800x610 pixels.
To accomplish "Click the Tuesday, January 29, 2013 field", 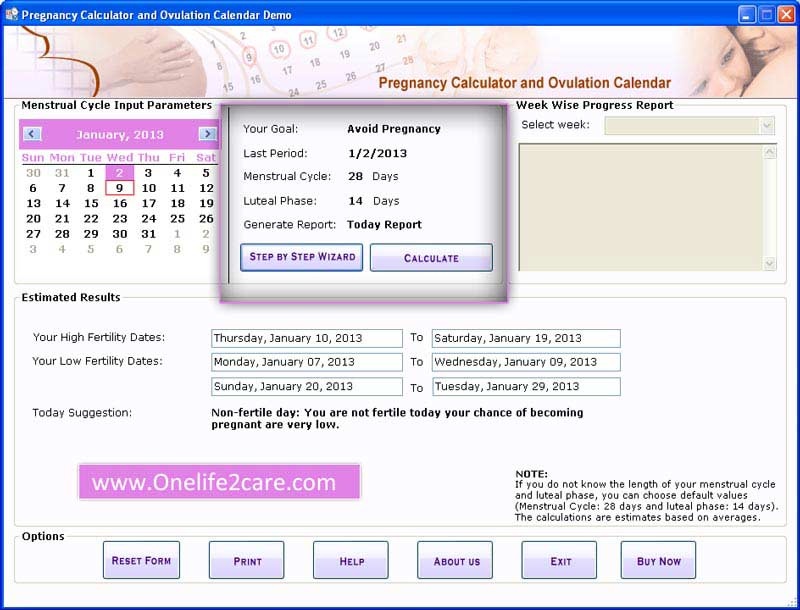I will 526,387.
